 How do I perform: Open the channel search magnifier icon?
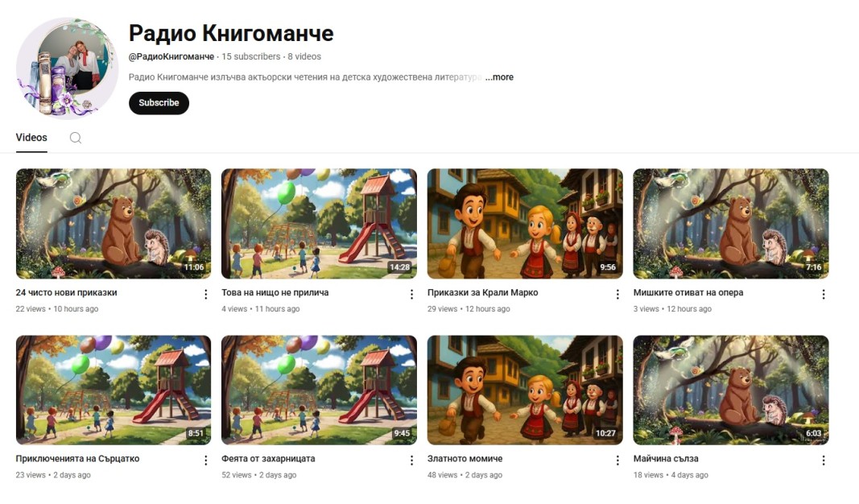76,138
